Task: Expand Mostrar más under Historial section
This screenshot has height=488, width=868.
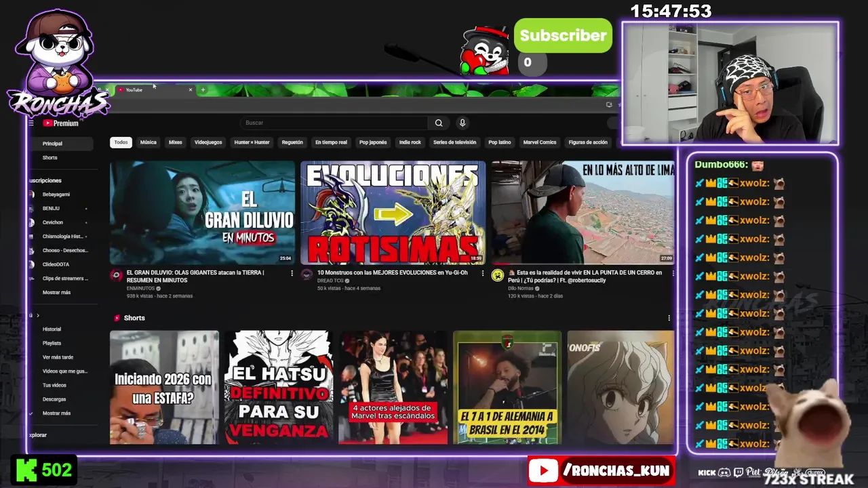Action: click(x=56, y=413)
